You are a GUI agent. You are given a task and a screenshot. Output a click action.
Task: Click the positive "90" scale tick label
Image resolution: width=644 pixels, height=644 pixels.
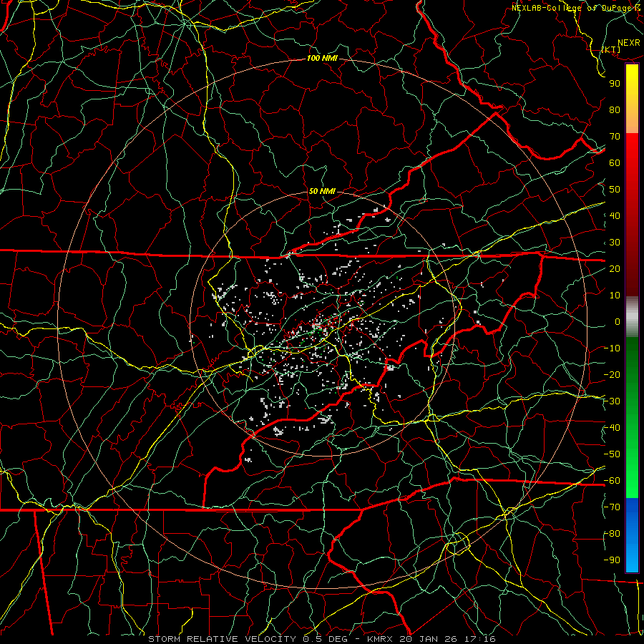point(615,84)
